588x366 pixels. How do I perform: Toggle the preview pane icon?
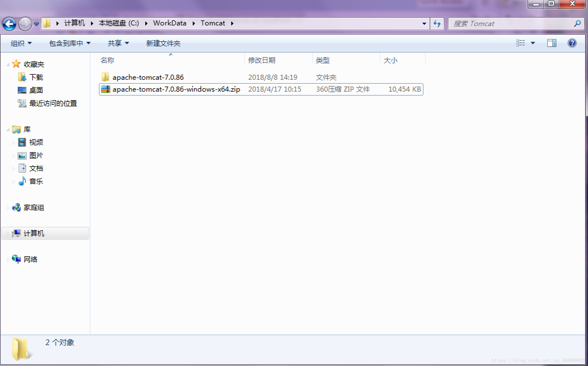tap(552, 43)
